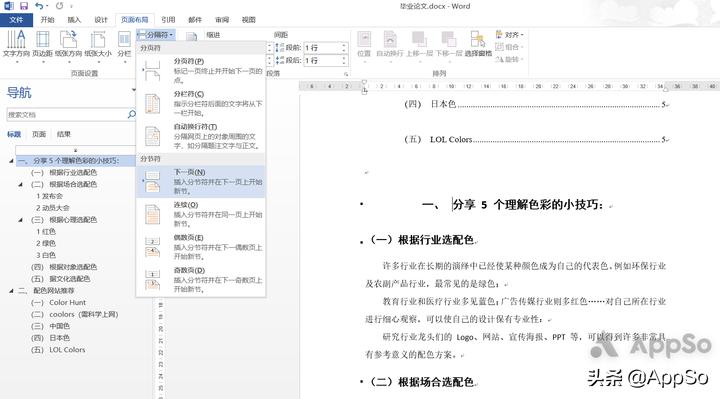Switch to the 插入 insert tab

pos(74,20)
